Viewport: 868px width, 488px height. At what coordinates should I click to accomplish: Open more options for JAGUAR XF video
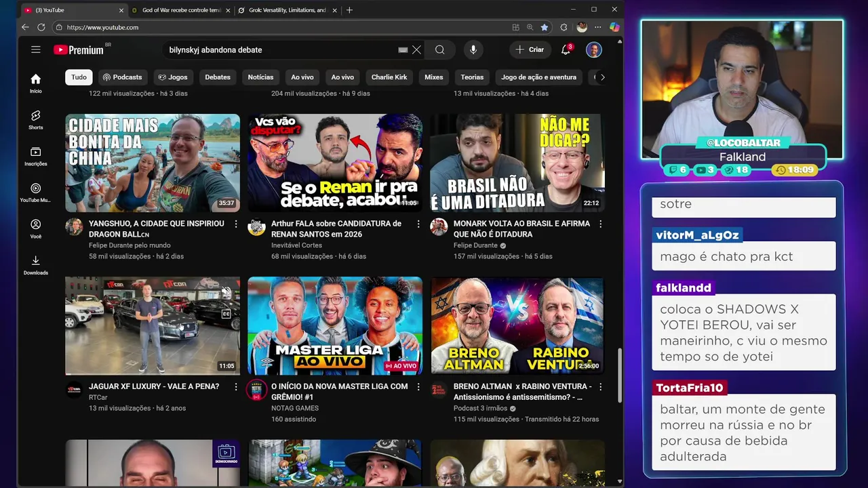tap(235, 386)
